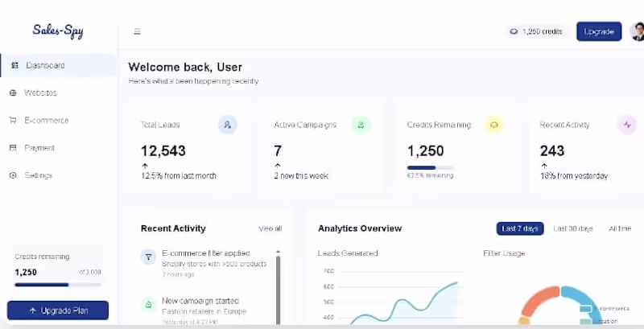Click the Leads Generated line chart
This screenshot has width=644, height=329.
coord(394,296)
